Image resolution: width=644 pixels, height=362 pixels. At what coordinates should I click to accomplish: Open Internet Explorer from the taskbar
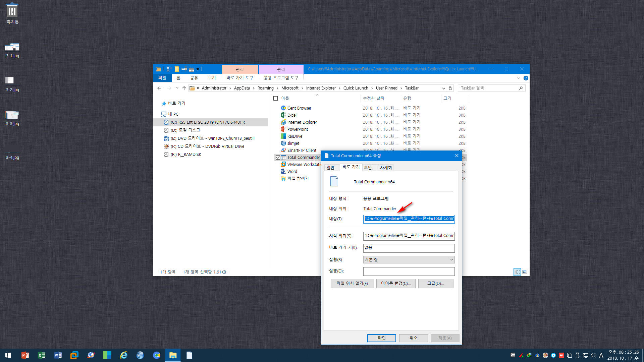123,355
